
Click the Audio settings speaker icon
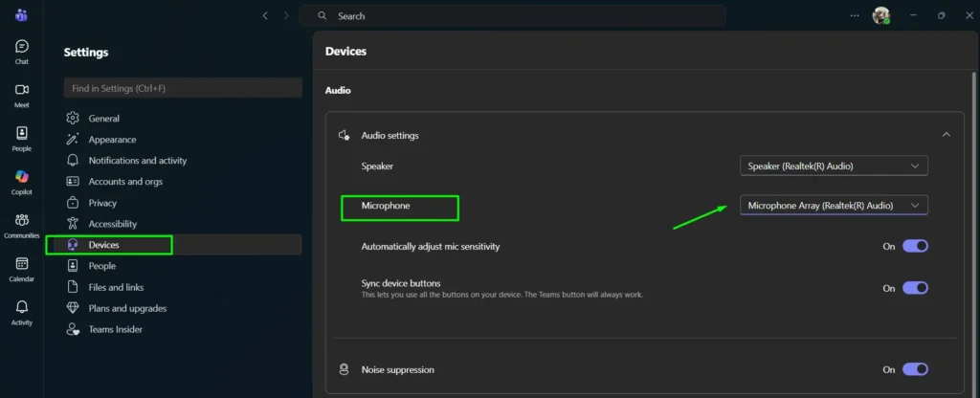click(344, 135)
